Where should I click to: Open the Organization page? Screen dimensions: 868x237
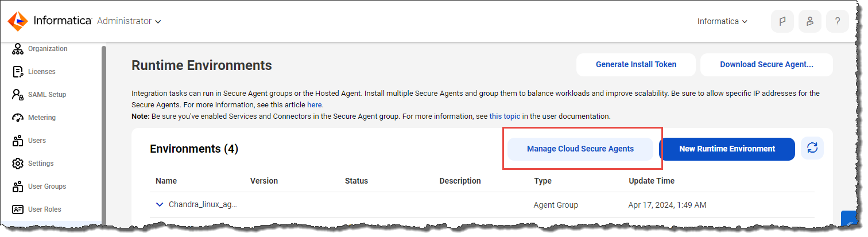click(48, 49)
